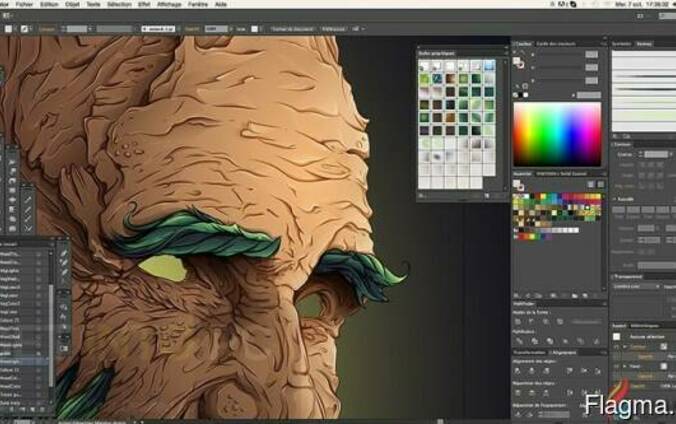Distribute objects by vertical centers
The image size is (676, 424).
[x=532, y=393]
